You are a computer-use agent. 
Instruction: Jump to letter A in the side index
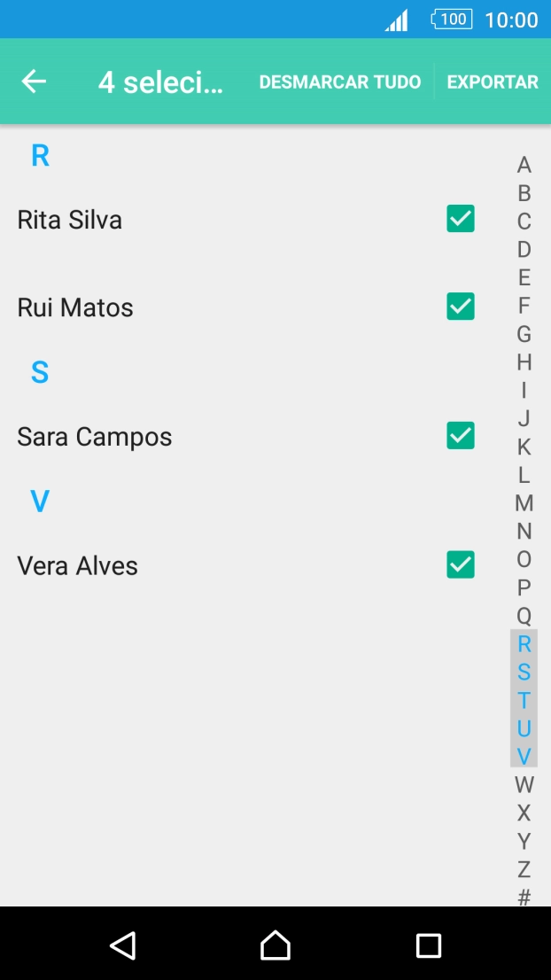(525, 164)
